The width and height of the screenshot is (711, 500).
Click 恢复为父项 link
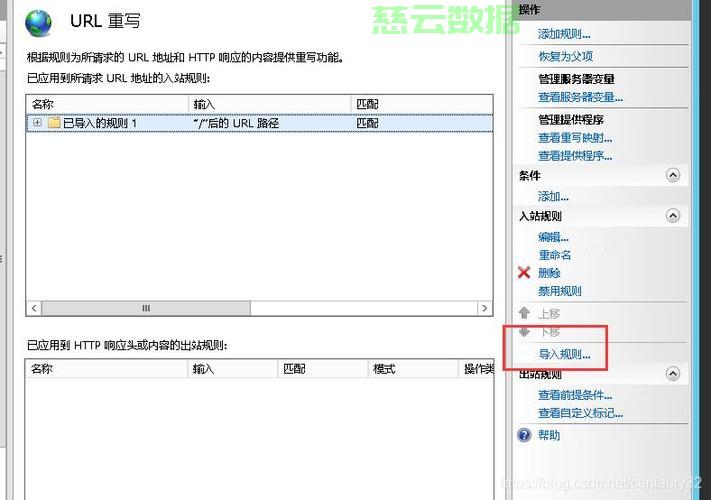coord(565,56)
